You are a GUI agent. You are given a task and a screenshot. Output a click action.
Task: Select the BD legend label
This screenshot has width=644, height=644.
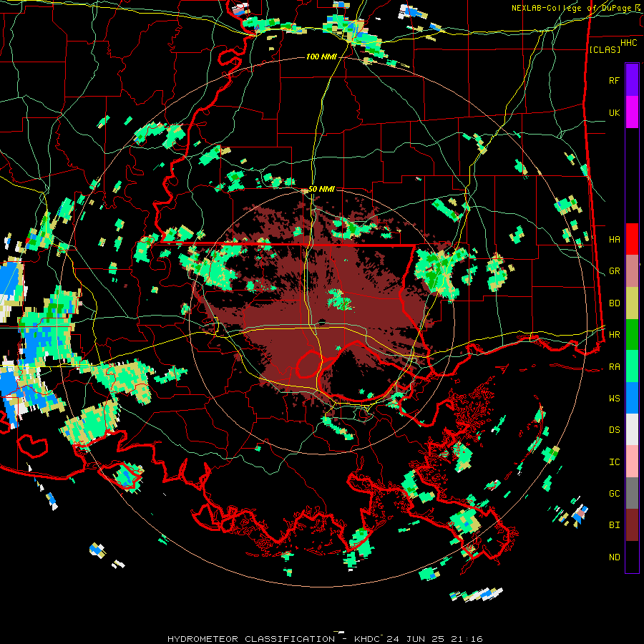point(614,303)
